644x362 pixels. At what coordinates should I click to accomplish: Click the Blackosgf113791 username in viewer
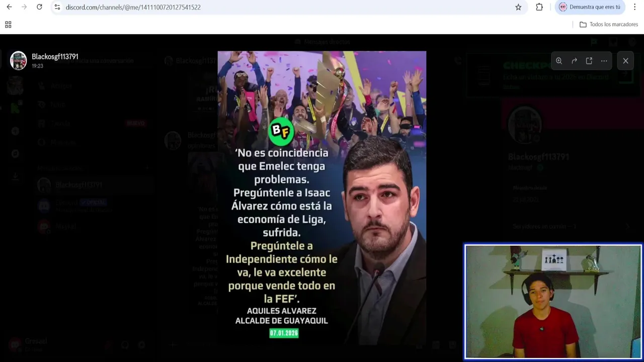[x=55, y=57]
